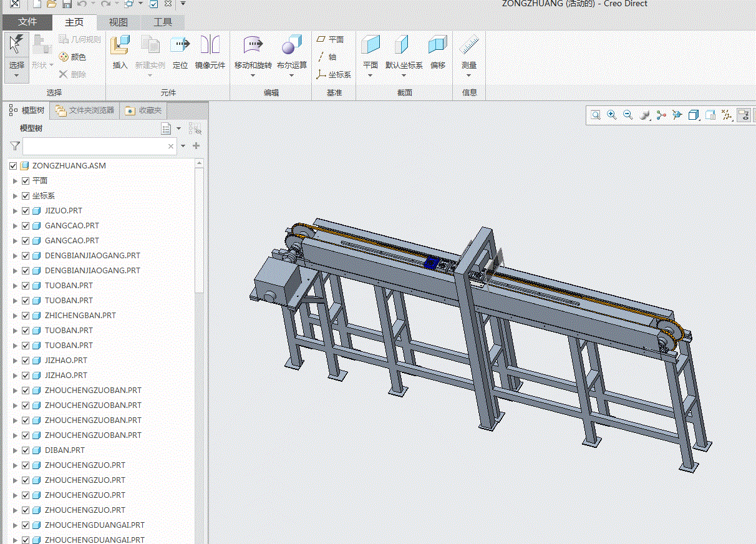
Task: Click the save floppy disk icon
Action: click(x=67, y=4)
